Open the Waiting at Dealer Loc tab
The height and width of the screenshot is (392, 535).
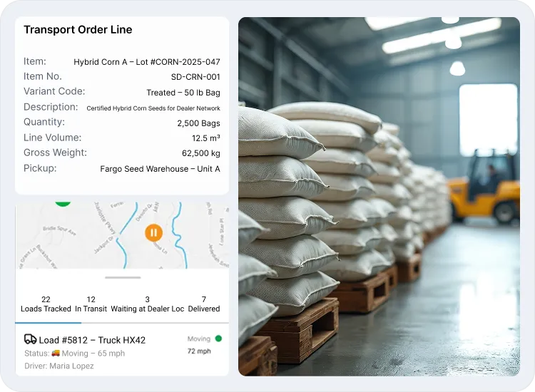[x=148, y=304]
